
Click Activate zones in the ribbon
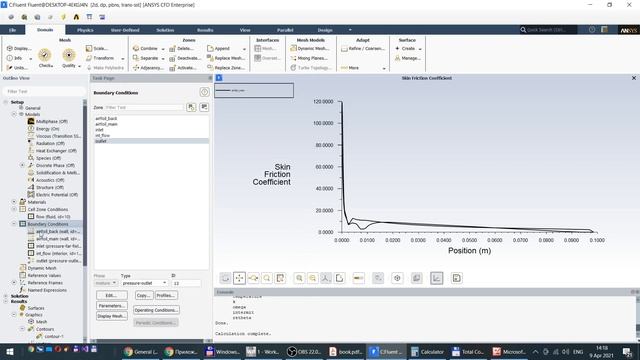[x=183, y=68]
